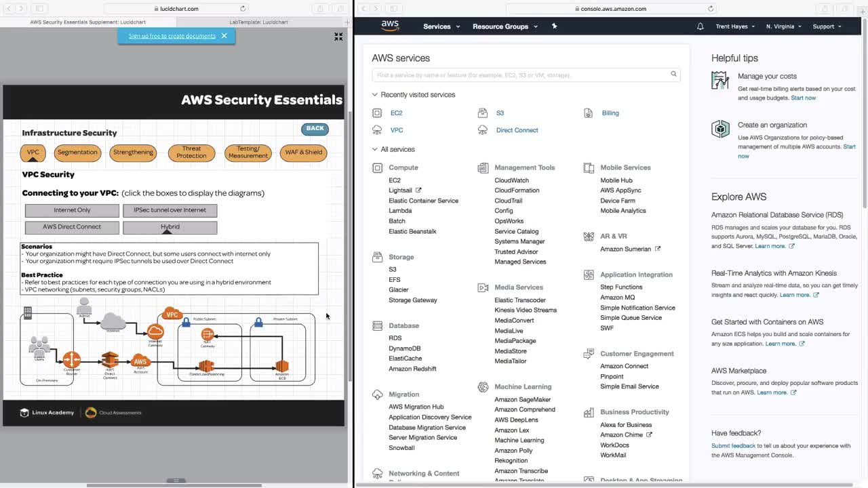The height and width of the screenshot is (488, 868).
Task: Click the Machine Learning category icon
Action: 483,387
